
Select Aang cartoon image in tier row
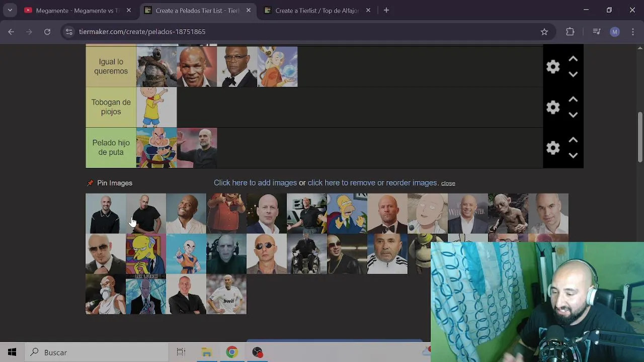click(277, 67)
